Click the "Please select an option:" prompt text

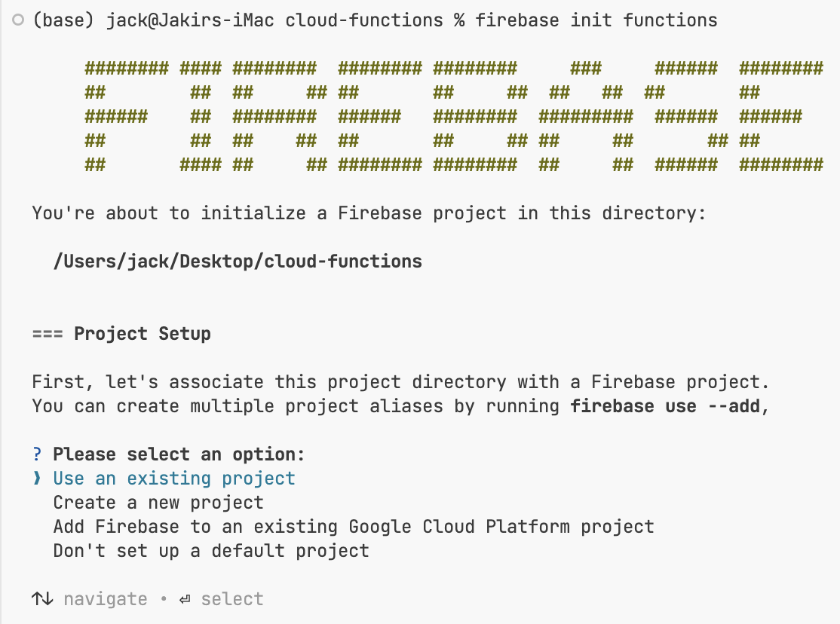[179, 454]
